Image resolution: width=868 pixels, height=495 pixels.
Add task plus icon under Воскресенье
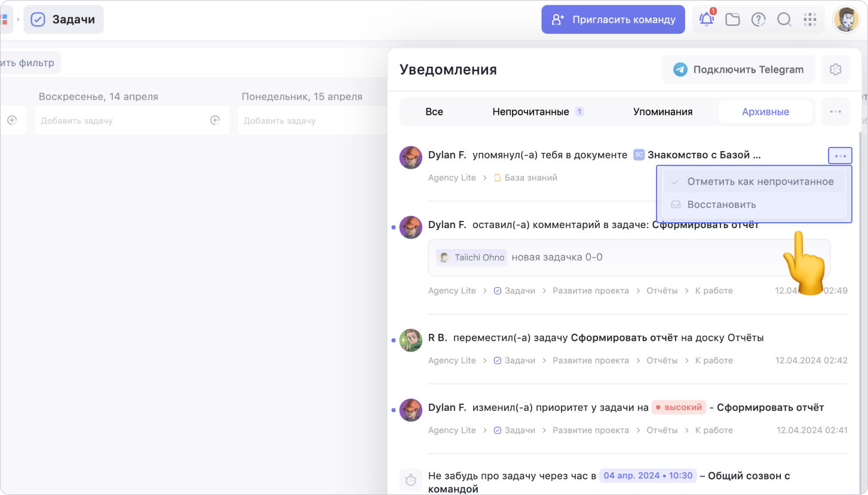pos(215,121)
